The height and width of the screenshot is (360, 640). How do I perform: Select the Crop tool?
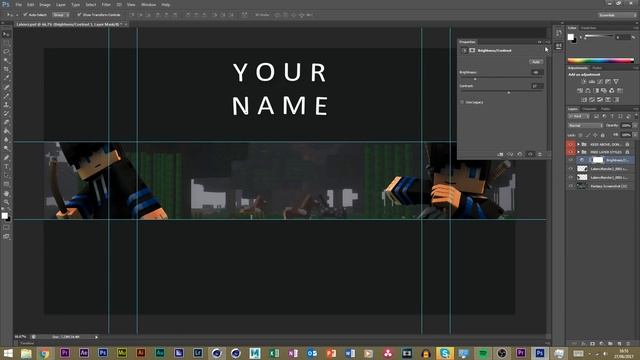6,69
